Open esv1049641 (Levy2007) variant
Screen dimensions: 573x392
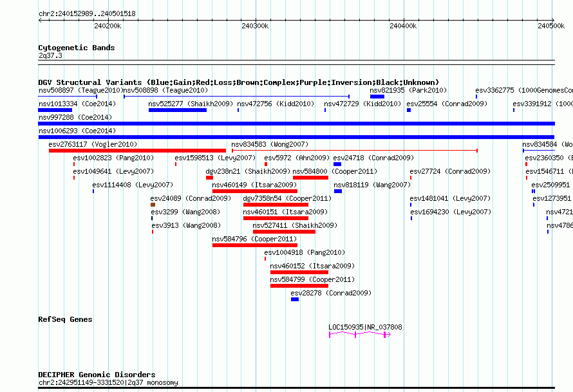113,171
